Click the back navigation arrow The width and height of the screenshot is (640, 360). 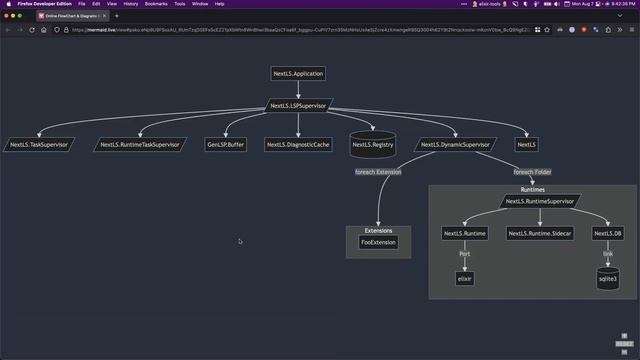click(x=8, y=30)
